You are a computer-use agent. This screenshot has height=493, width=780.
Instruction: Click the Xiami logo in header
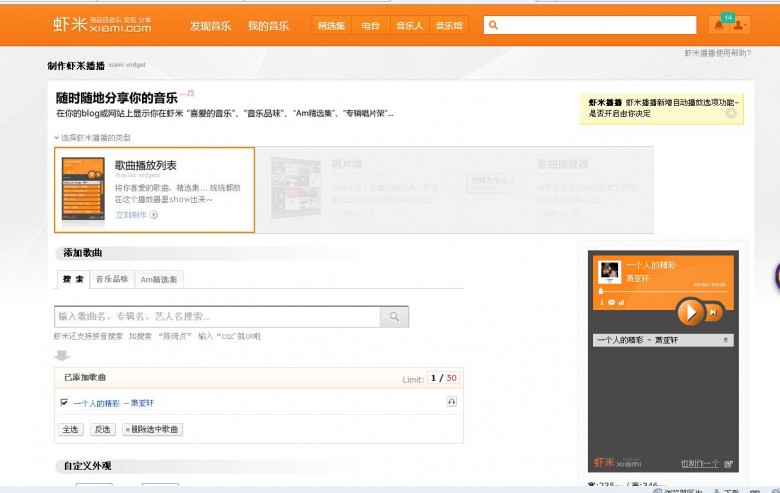(102, 25)
